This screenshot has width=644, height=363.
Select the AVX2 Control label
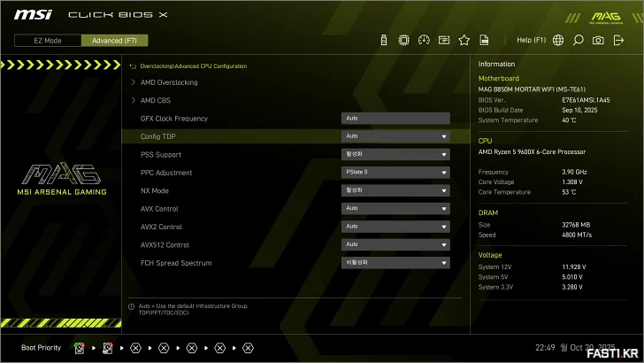pyautogui.click(x=161, y=227)
